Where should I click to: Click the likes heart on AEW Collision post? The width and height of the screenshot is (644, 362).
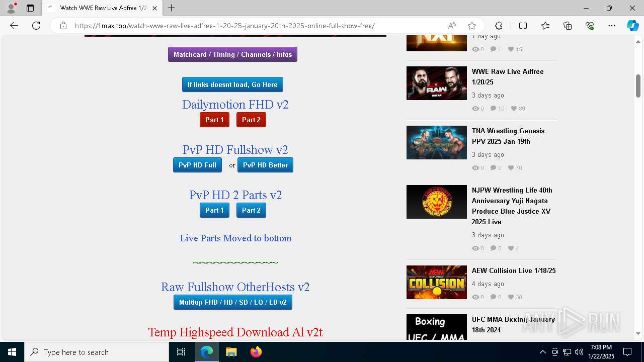[x=511, y=297]
